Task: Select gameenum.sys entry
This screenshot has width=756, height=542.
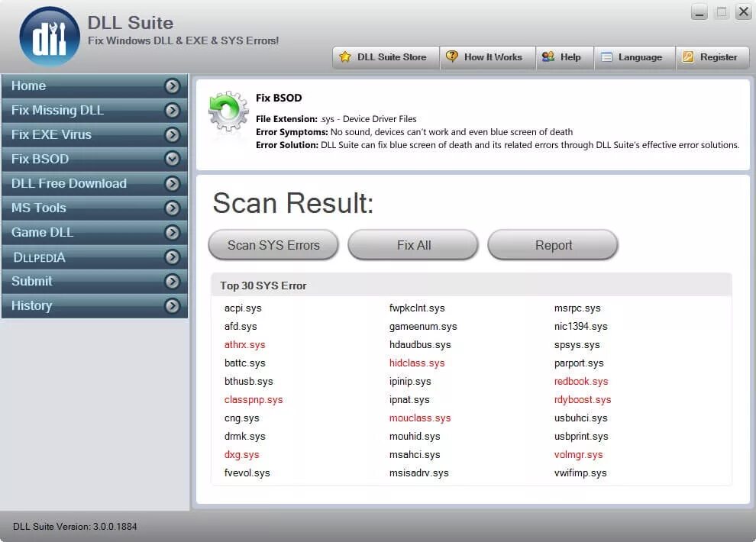Action: coord(423,327)
